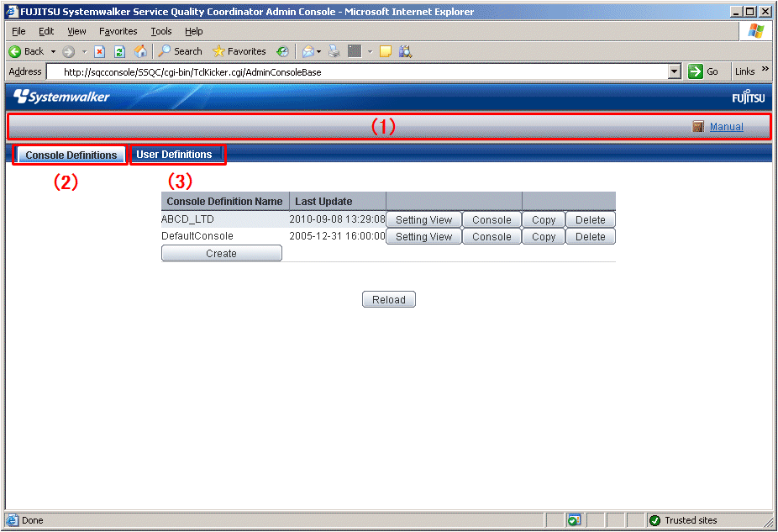Copy the DefaultConsole definition

pyautogui.click(x=544, y=237)
